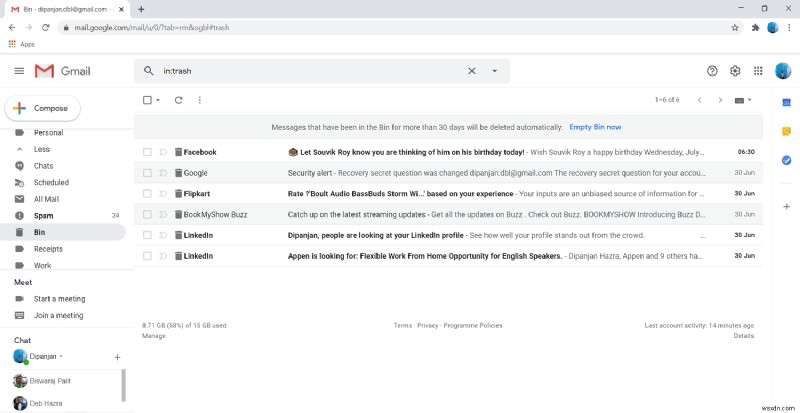This screenshot has height=413, width=800.
Task: Open All Mail folder
Action: coord(46,199)
